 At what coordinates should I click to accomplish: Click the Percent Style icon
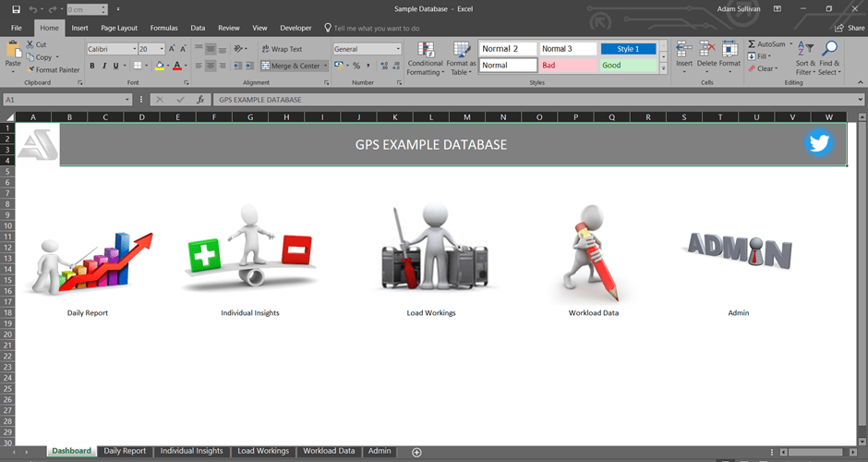click(356, 66)
